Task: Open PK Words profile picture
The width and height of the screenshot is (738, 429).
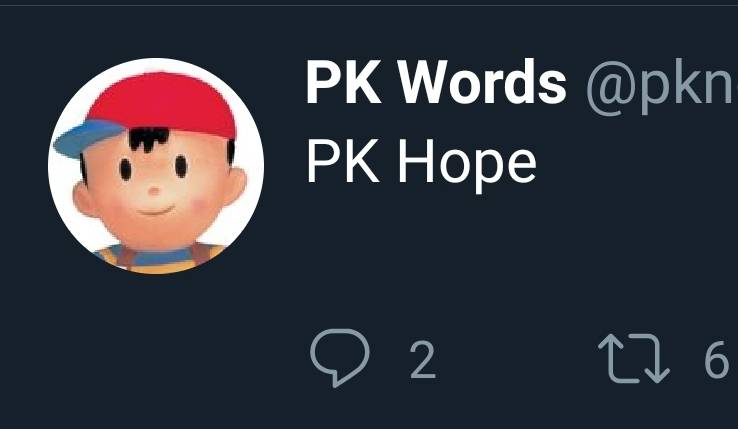Action: [156, 166]
